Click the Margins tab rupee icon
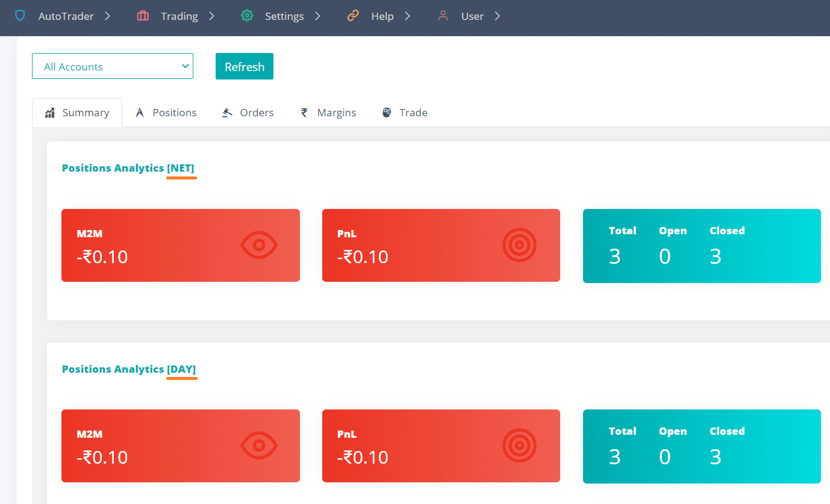 point(304,113)
